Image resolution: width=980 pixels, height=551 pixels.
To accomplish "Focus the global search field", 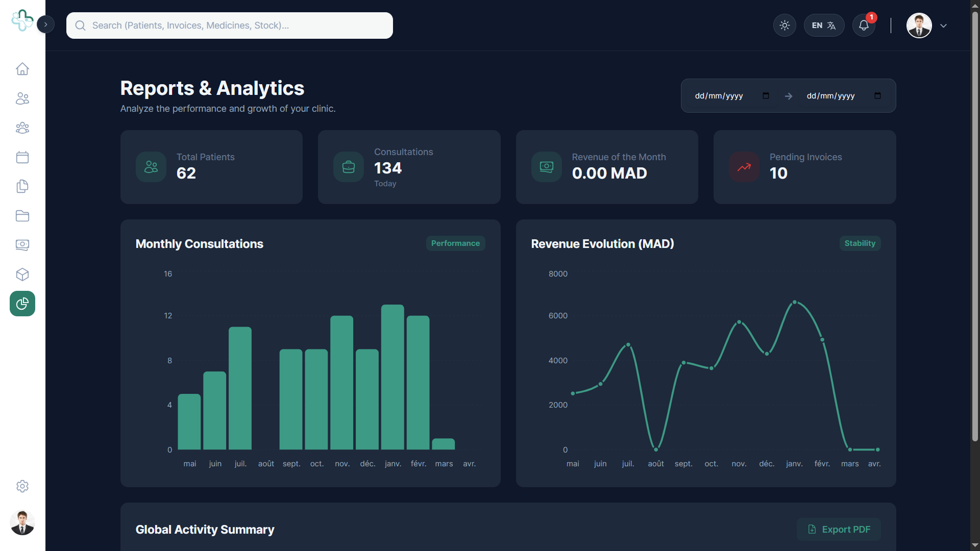I will [x=230, y=26].
